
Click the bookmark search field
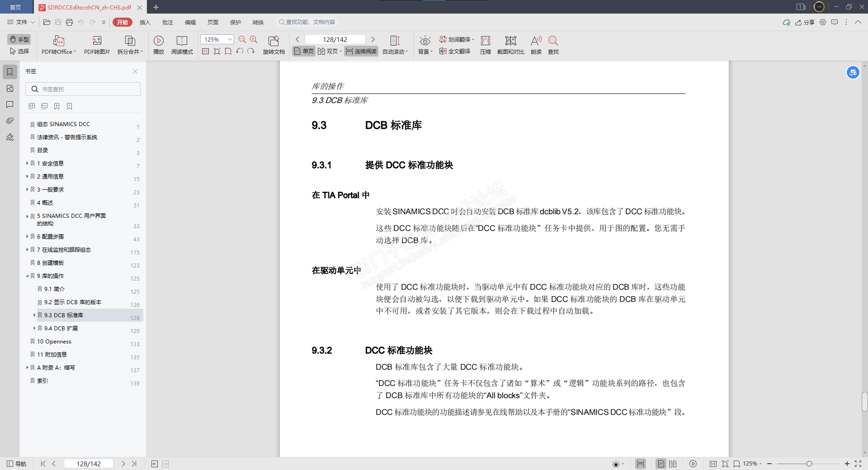coord(83,89)
